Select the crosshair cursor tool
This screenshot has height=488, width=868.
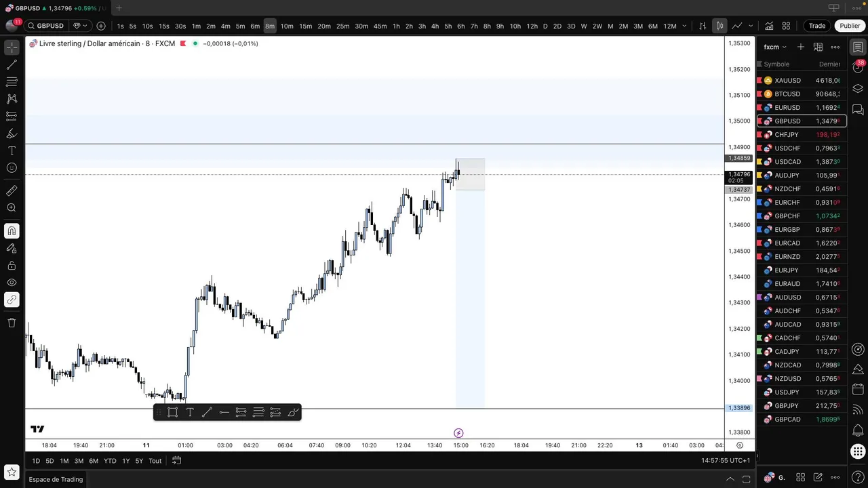[12, 47]
